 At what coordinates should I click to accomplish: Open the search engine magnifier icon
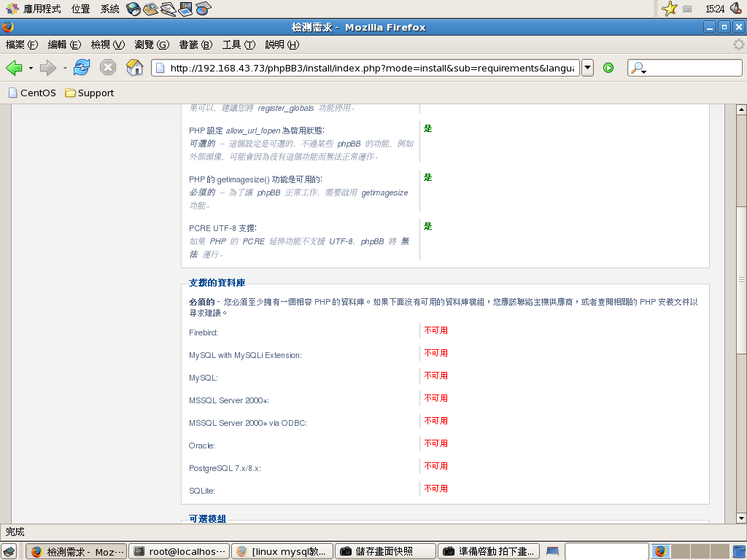[638, 68]
